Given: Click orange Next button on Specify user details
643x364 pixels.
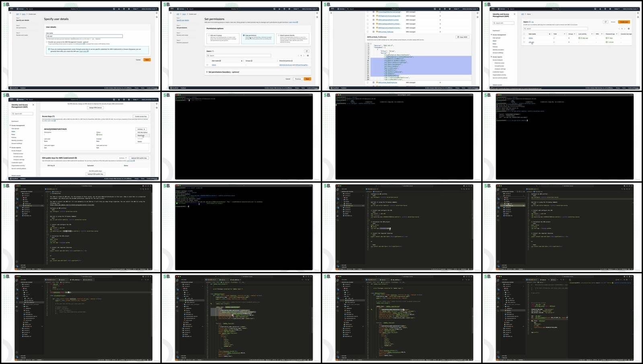Looking at the screenshot, I should tap(147, 59).
